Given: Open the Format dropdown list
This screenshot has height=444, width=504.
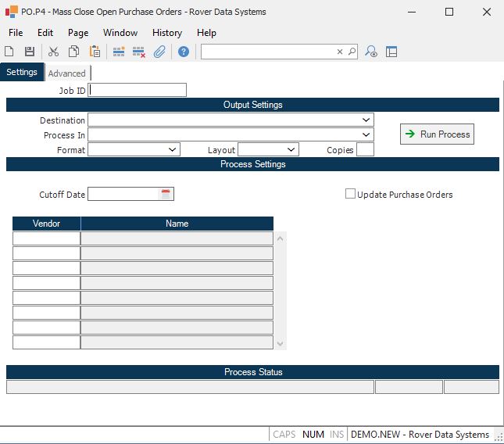Looking at the screenshot, I should (173, 149).
